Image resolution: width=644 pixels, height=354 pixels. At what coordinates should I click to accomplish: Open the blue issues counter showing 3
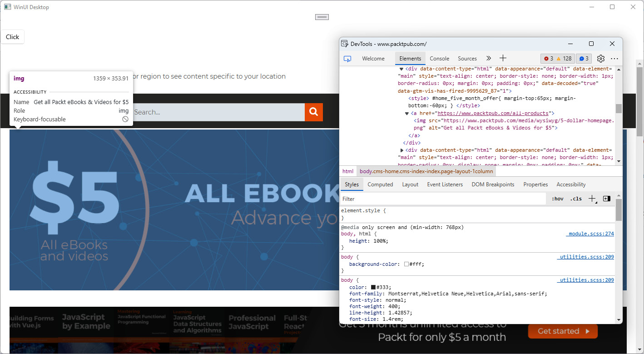click(584, 59)
